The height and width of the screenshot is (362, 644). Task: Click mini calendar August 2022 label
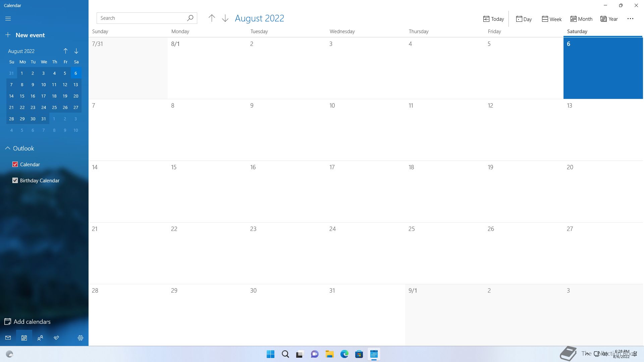21,51
